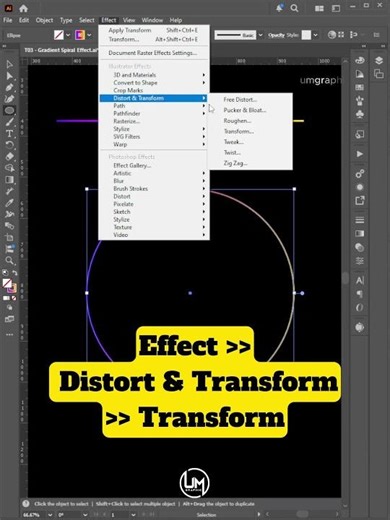Open the File menu
The image size is (390, 520).
coord(8,20)
